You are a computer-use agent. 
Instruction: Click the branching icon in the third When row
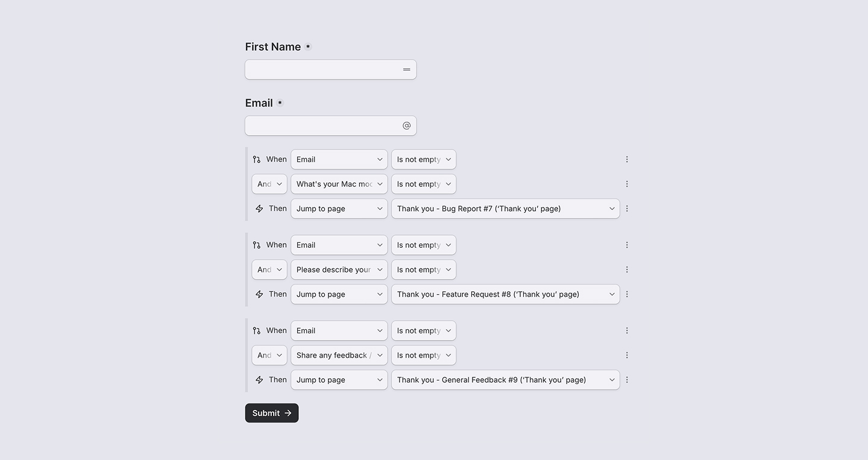257,330
